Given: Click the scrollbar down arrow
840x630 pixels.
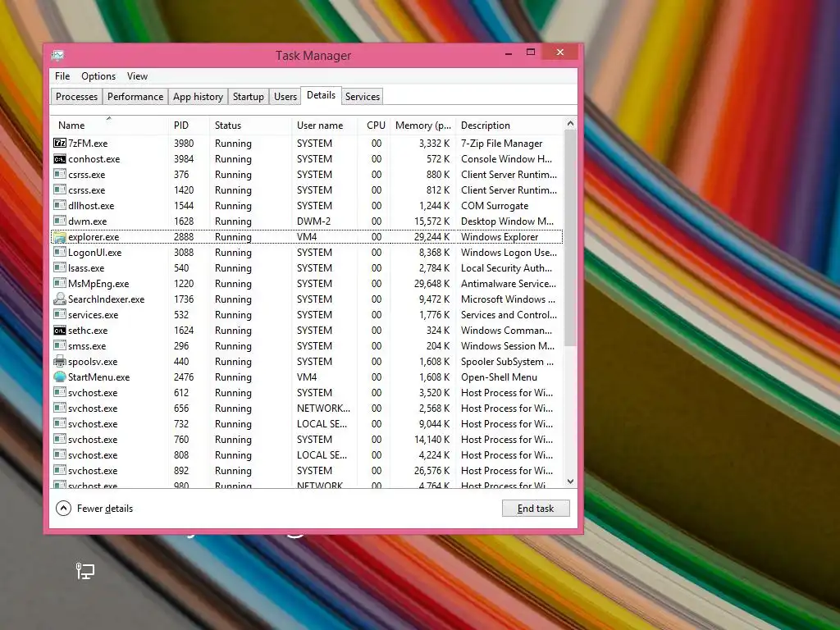Looking at the screenshot, I should click(x=571, y=481).
